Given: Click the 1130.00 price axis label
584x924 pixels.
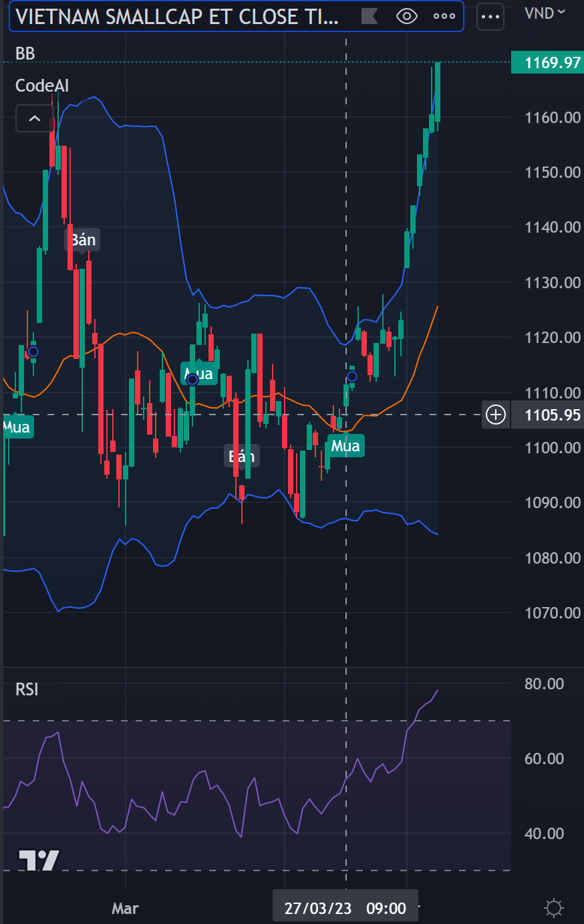Looking at the screenshot, I should [x=553, y=283].
